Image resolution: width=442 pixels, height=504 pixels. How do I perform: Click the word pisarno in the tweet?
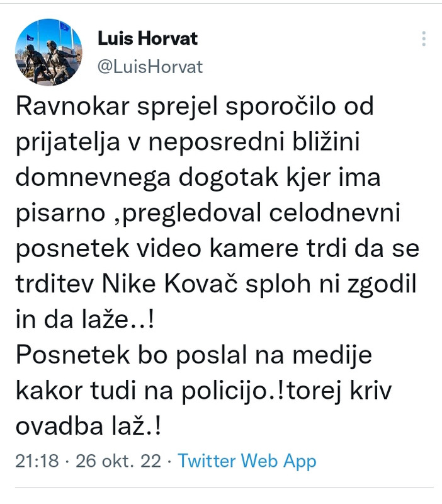click(60, 214)
